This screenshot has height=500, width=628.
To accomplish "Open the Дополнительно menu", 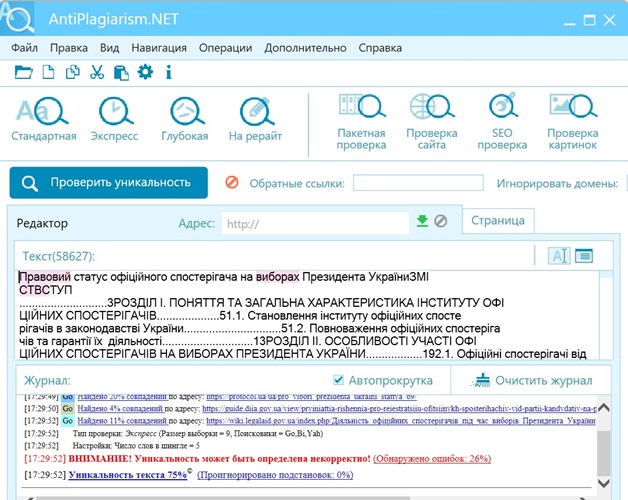I will pos(305,48).
